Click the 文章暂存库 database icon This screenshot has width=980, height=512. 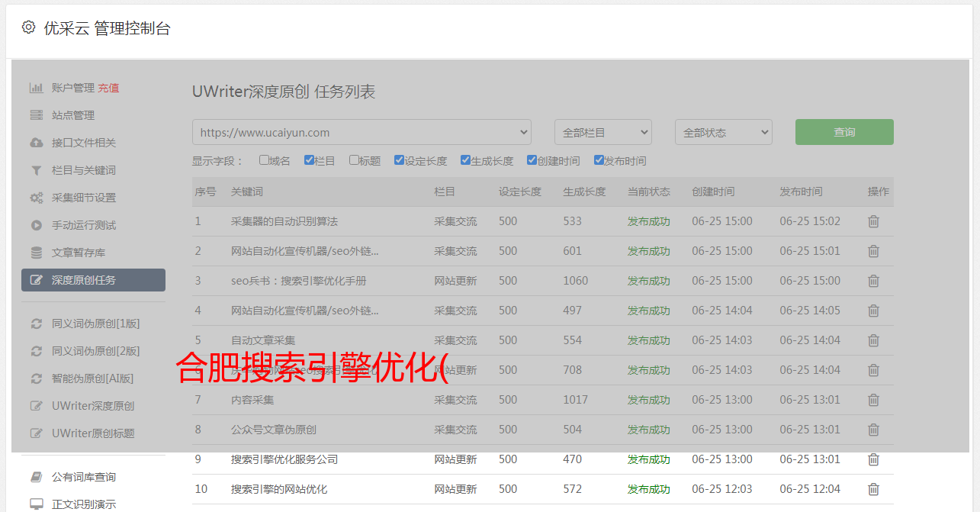point(36,253)
